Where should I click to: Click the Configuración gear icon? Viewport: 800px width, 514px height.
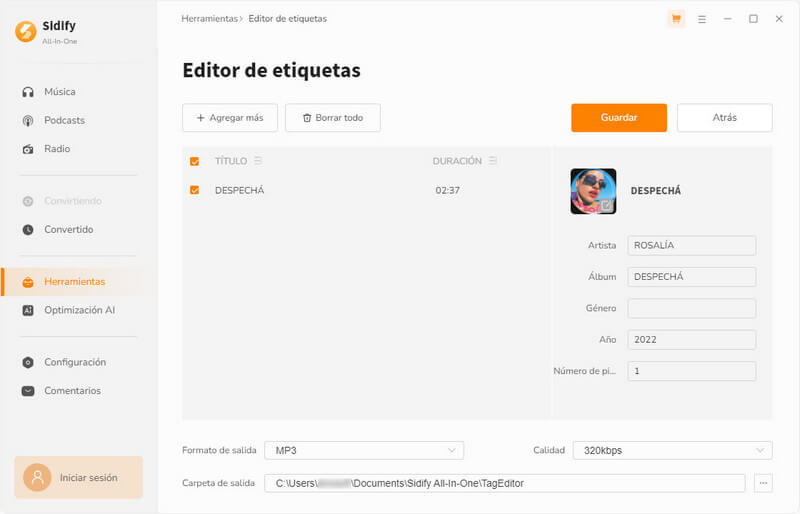(x=28, y=362)
